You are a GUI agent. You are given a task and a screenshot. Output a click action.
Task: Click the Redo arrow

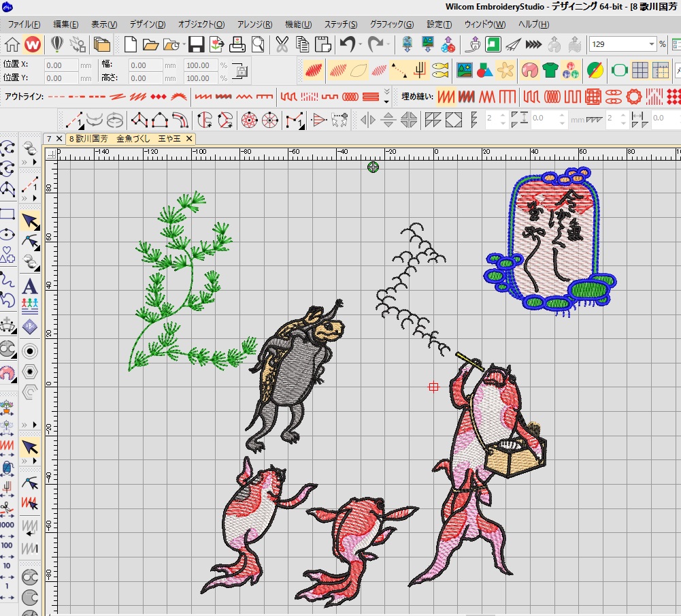click(x=376, y=44)
